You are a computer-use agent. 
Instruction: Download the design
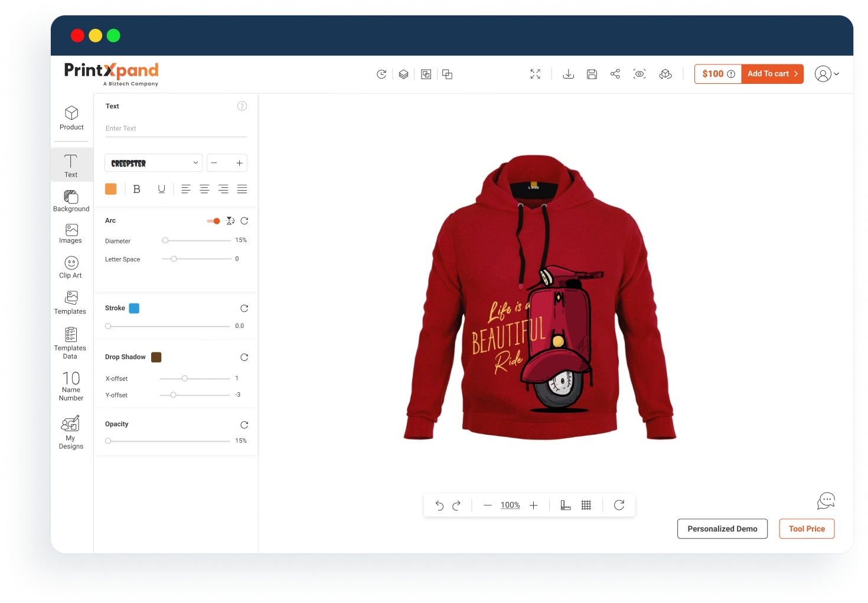569,74
